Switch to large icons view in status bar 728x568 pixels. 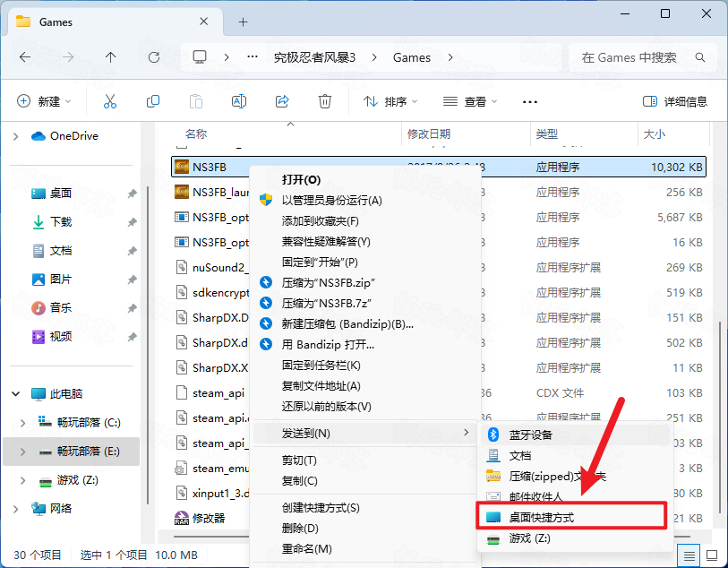click(x=712, y=555)
